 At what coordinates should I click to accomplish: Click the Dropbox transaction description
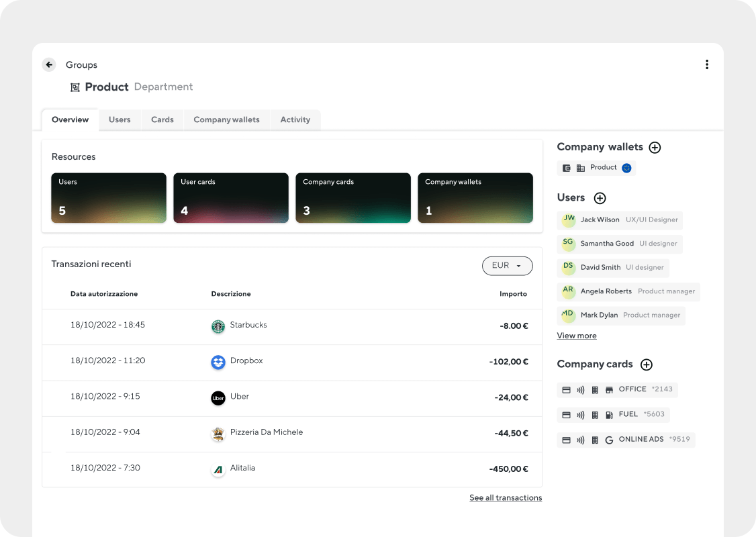pyautogui.click(x=246, y=360)
